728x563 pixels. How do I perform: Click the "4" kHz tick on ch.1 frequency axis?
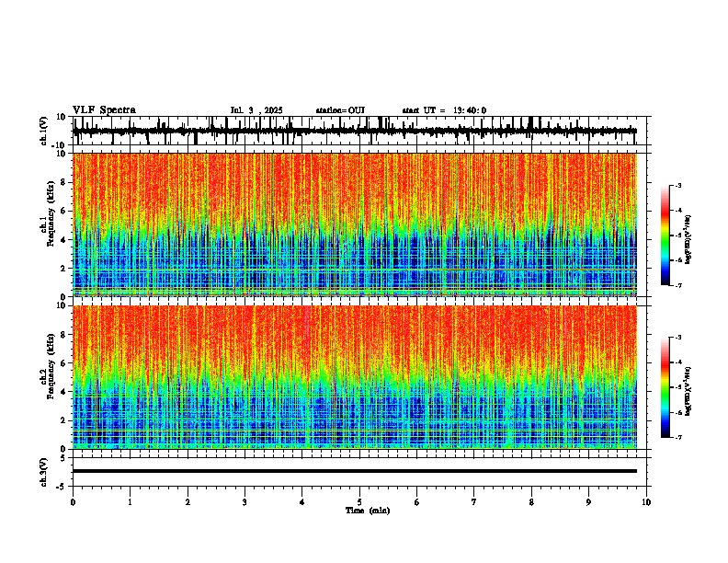tap(63, 240)
